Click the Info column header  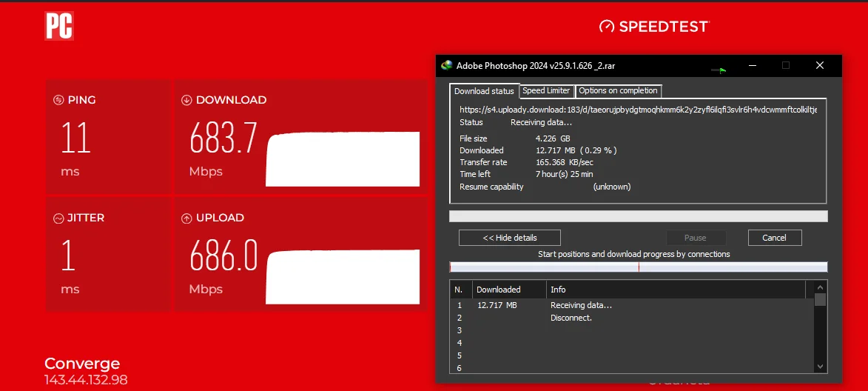(x=676, y=290)
